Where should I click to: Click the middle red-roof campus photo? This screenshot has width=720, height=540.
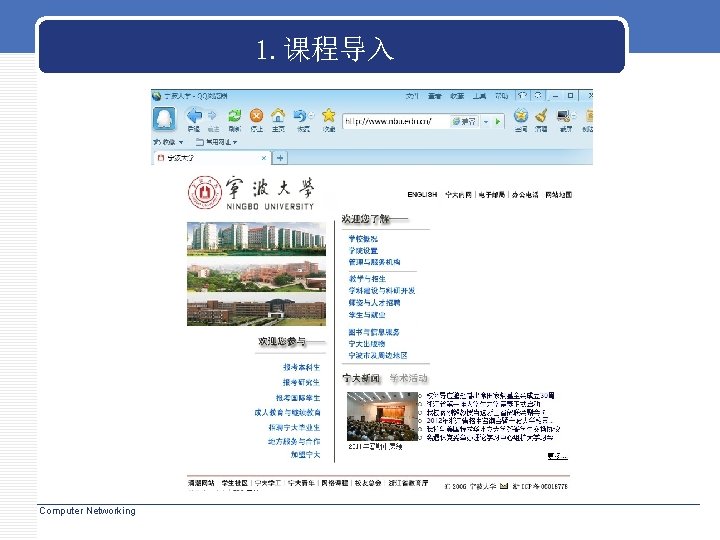(256, 275)
